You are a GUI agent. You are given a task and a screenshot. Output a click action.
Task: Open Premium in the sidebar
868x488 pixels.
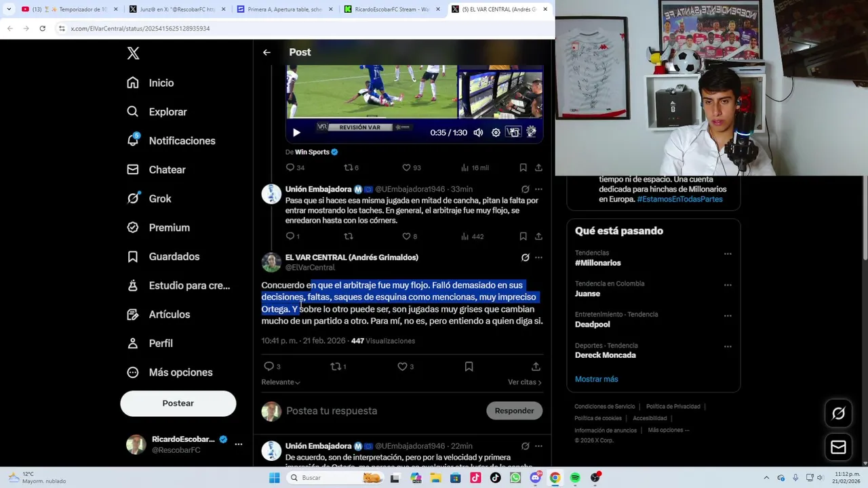click(158, 228)
